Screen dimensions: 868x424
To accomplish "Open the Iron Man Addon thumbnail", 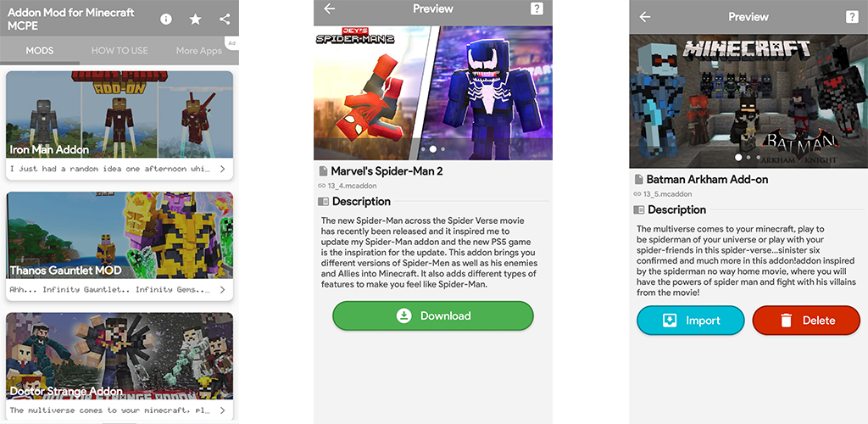I will tap(120, 114).
